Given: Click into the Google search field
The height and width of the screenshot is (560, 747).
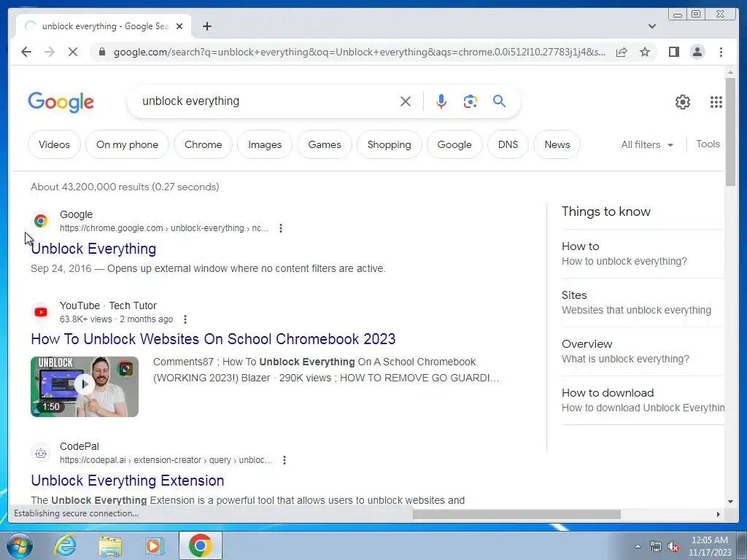Looking at the screenshot, I should (267, 101).
